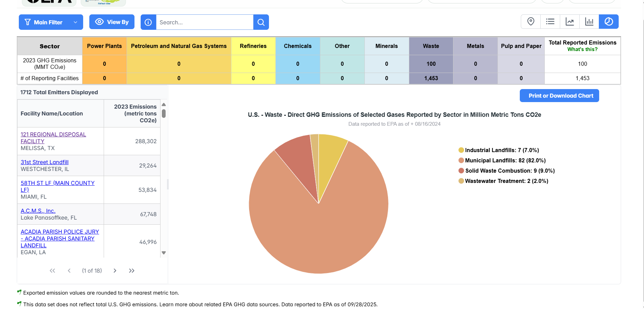The height and width of the screenshot is (309, 644).
Task: Click the info icon beside the search box
Action: click(x=148, y=22)
